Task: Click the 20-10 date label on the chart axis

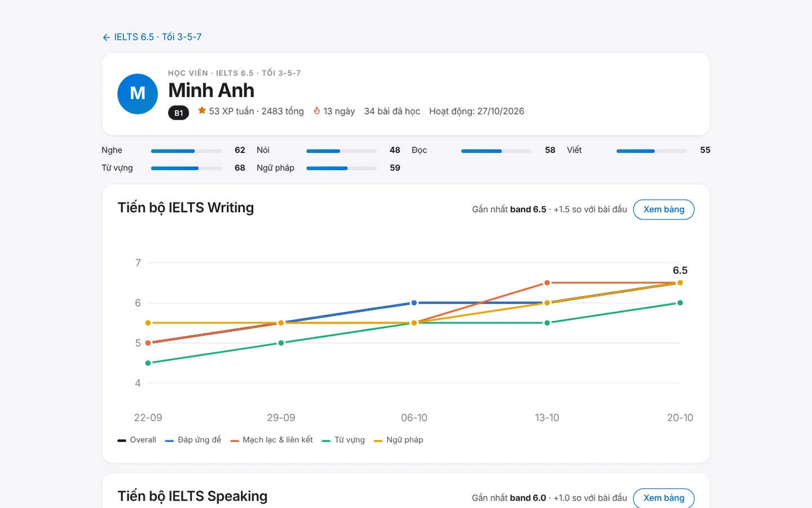Action: pos(680,418)
